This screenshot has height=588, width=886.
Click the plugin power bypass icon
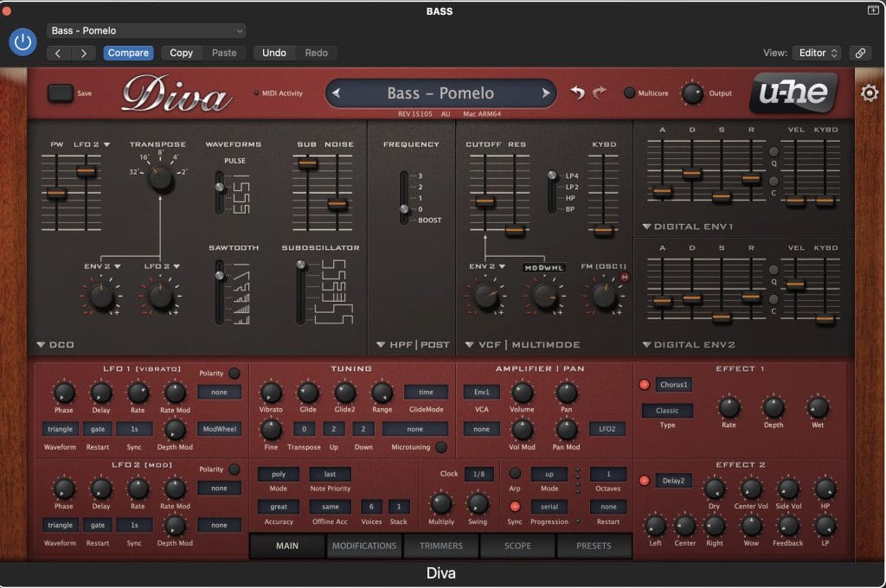[24, 42]
